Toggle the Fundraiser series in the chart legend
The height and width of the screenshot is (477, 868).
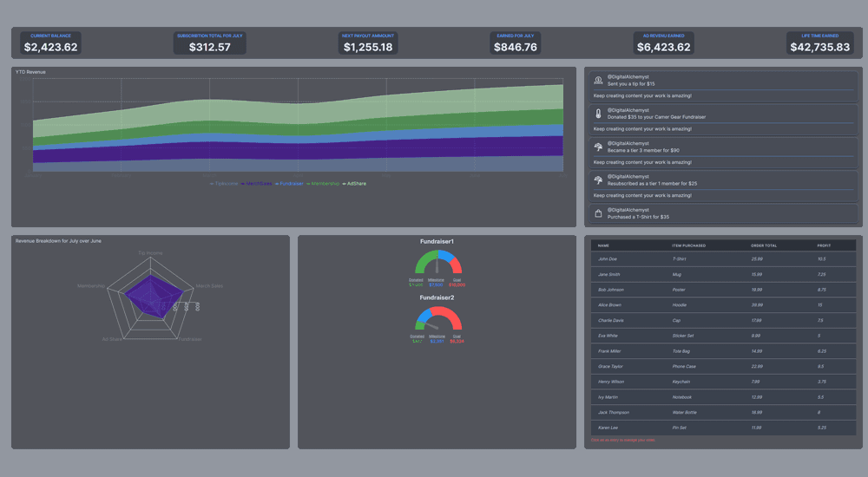click(x=289, y=184)
